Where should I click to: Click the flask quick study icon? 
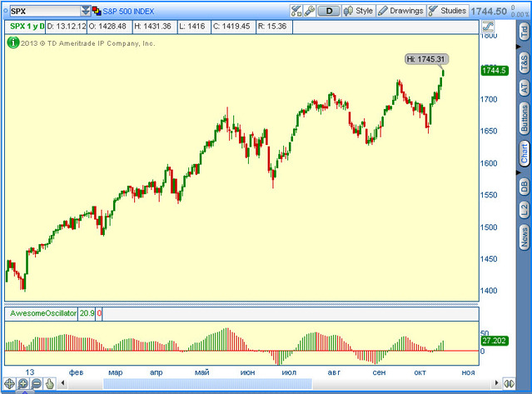(296, 11)
